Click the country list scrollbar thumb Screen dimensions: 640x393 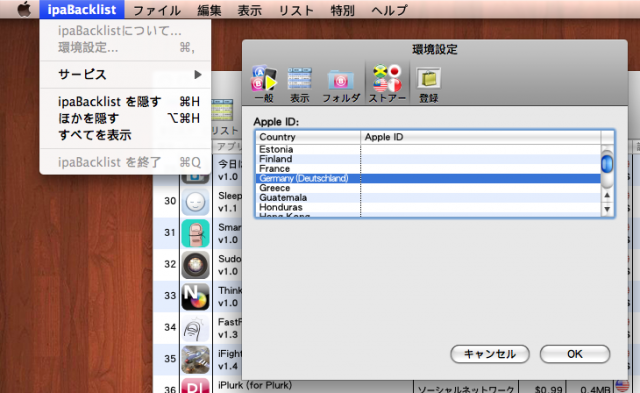pyautogui.click(x=607, y=164)
